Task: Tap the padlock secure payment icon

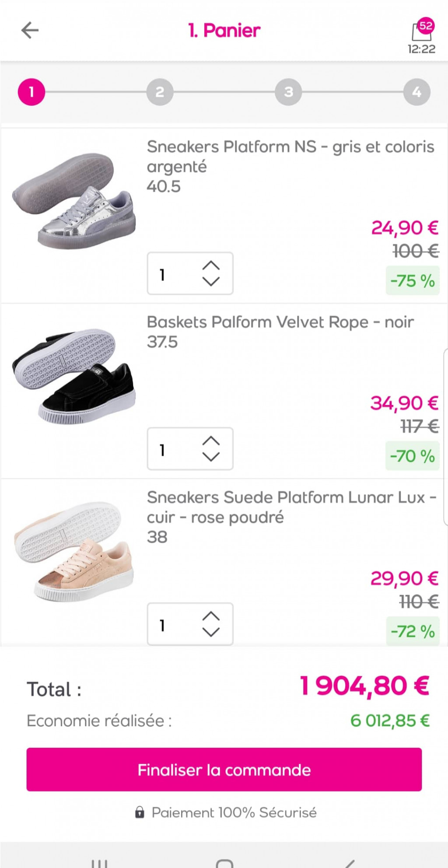Action: point(140,812)
